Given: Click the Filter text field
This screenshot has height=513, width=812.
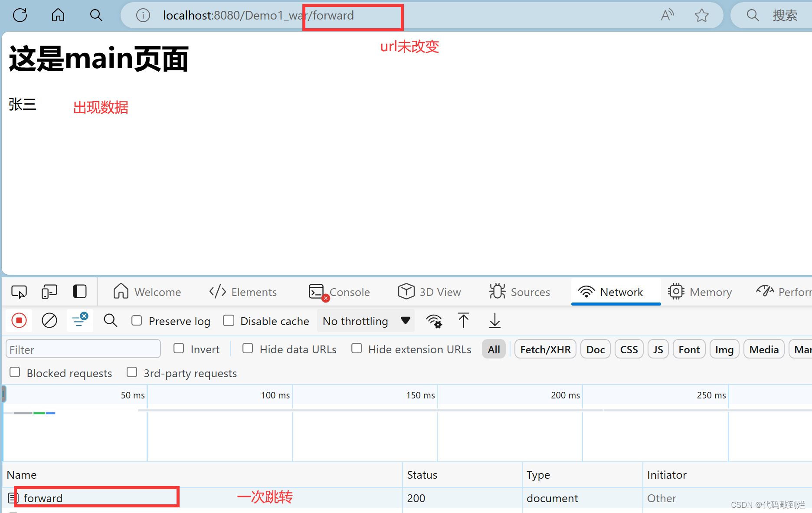Looking at the screenshot, I should tap(83, 349).
